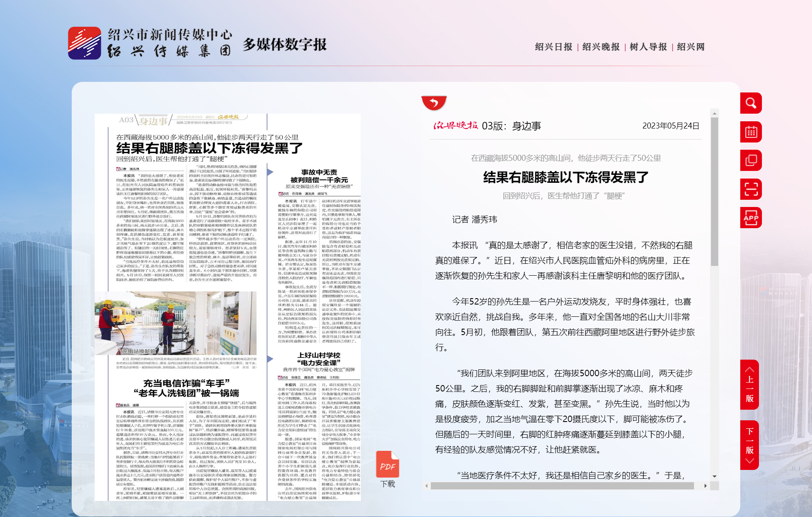Open 绍兴晚报 link
Screen dimensions: 812x517
(601, 47)
